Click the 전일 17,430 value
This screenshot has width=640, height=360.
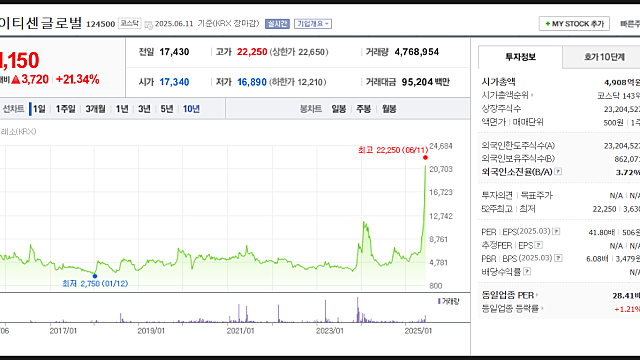pos(174,52)
